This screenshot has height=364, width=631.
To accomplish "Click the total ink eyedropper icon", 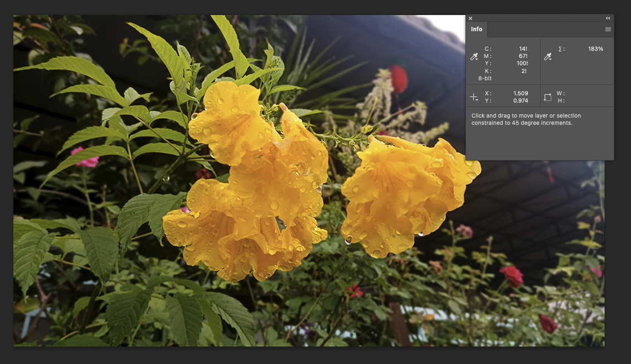I will click(x=547, y=57).
